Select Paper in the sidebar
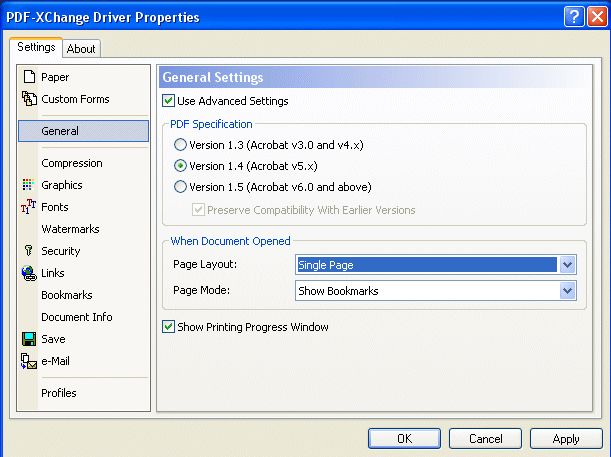The image size is (611, 457). (55, 77)
